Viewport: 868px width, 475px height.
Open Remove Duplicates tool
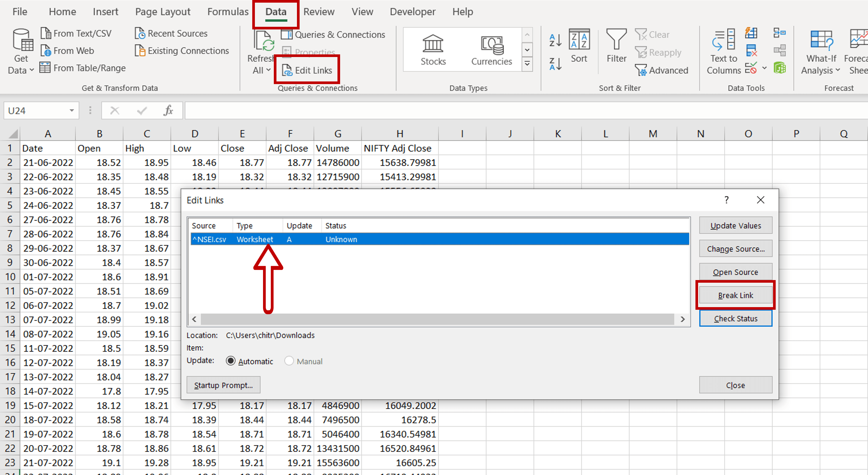tap(751, 50)
